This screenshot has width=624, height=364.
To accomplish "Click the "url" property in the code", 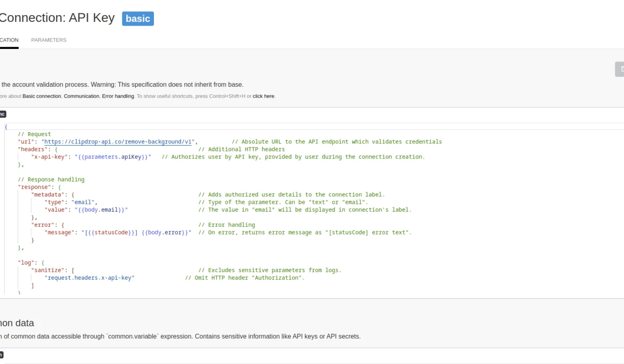I will tap(24, 141).
